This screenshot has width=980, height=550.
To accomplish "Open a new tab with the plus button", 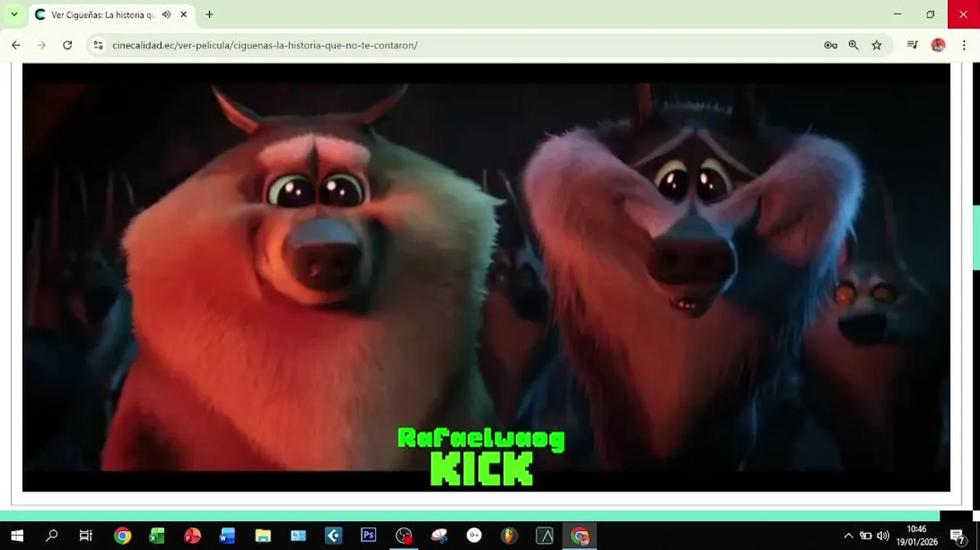I will pos(209,15).
